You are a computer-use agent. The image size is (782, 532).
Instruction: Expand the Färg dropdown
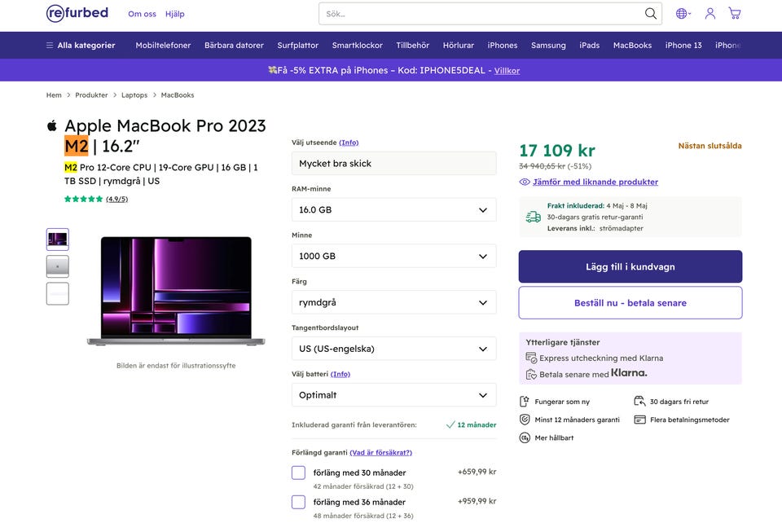[x=393, y=302]
